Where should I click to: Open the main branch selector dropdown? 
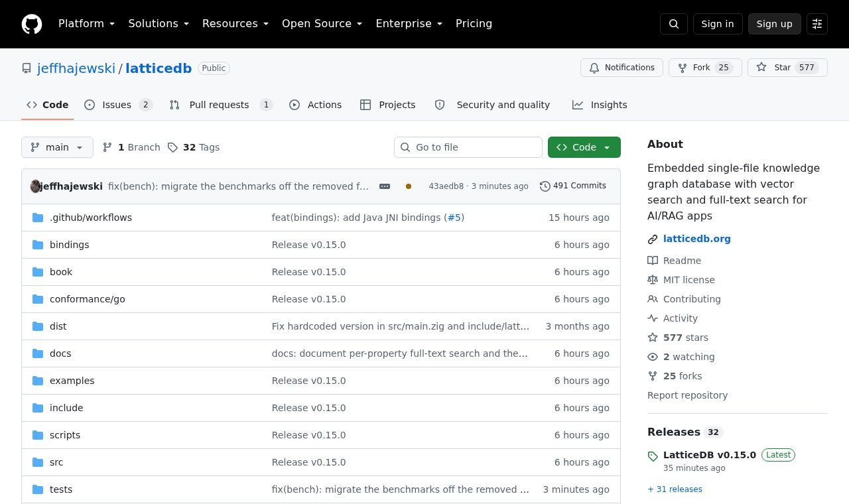tap(57, 147)
